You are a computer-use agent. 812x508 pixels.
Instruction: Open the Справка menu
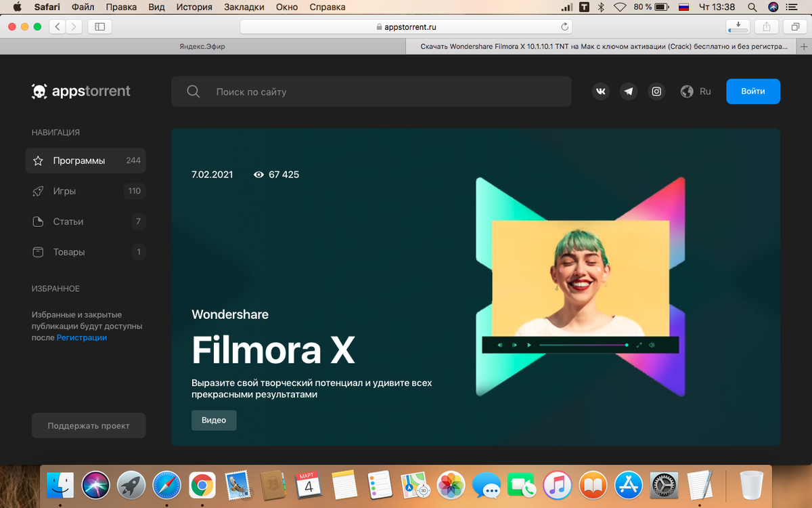[328, 7]
